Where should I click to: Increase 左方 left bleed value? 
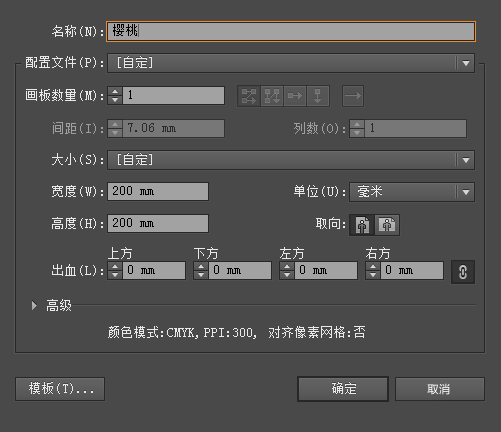click(287, 266)
